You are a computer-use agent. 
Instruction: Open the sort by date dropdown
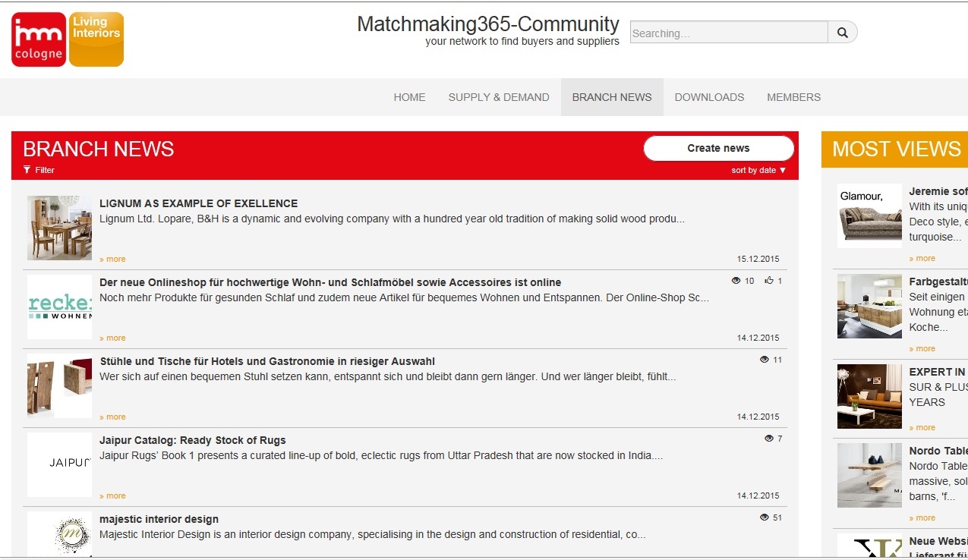coord(758,170)
